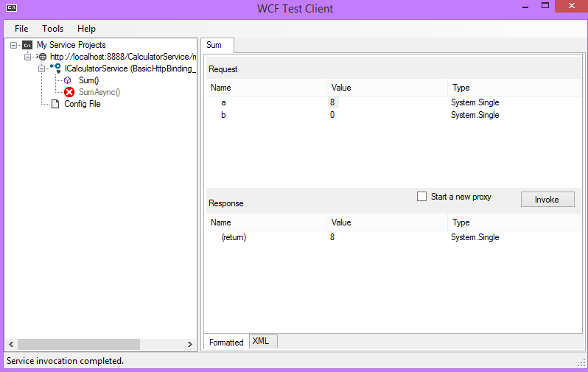Click the Config File document icon
Image resolution: width=588 pixels, height=372 pixels.
[55, 104]
